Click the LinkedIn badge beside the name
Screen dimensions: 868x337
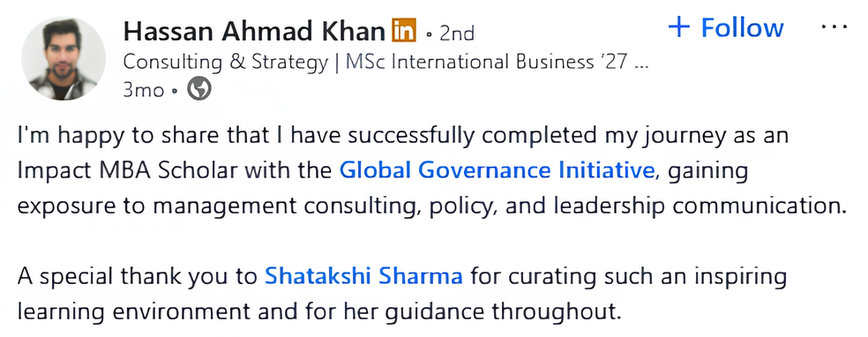pos(403,30)
